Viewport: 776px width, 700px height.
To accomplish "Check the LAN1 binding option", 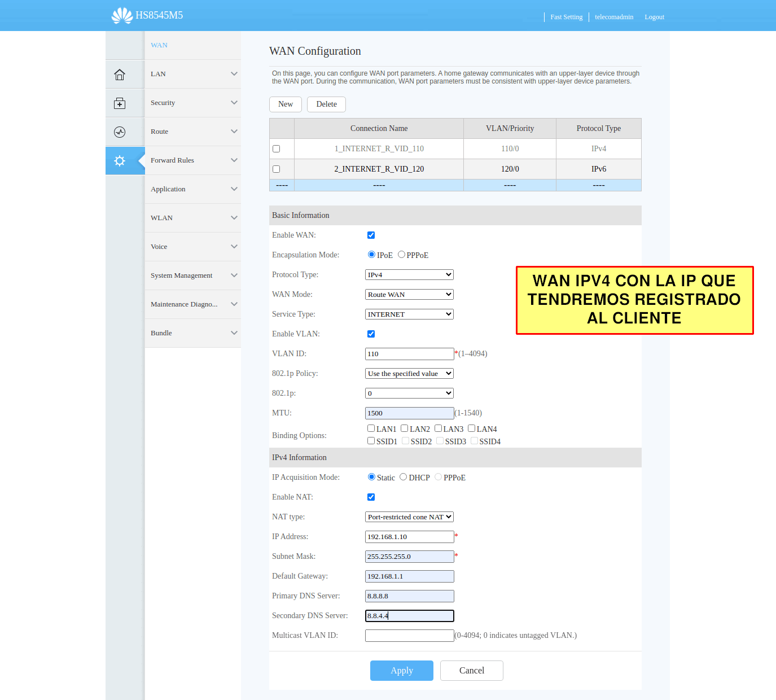I will pyautogui.click(x=371, y=428).
